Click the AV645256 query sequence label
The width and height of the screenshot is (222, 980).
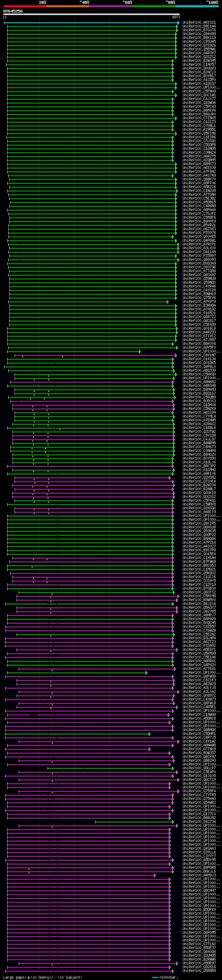point(13,11)
